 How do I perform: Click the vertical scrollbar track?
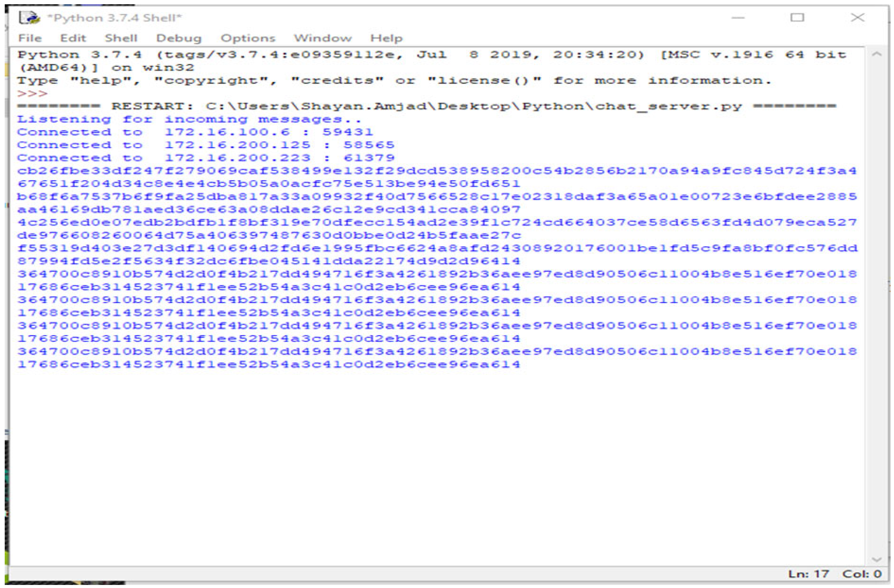(x=876, y=301)
